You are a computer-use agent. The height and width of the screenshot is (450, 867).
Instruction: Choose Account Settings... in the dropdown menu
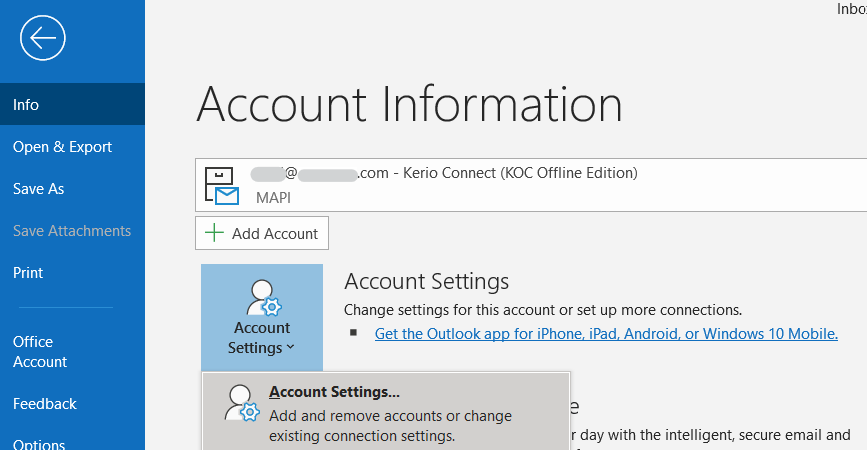click(x=386, y=413)
